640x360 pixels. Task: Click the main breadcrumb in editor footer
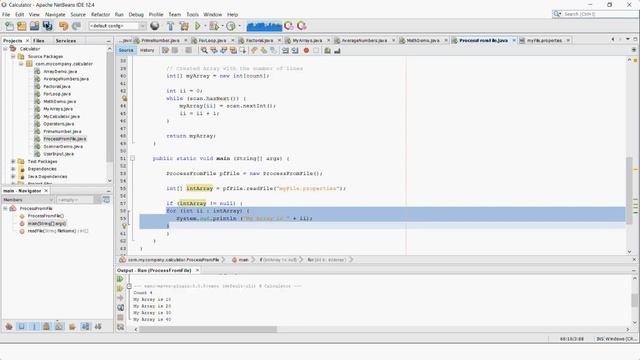243,260
